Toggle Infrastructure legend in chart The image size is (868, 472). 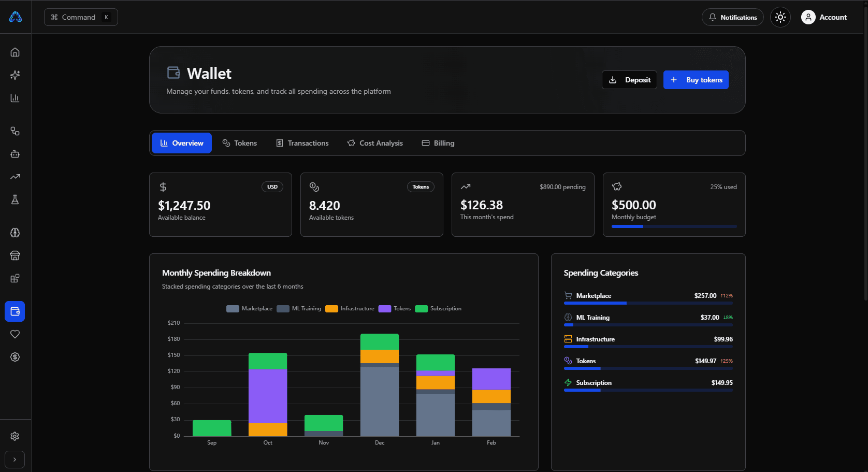(350, 309)
